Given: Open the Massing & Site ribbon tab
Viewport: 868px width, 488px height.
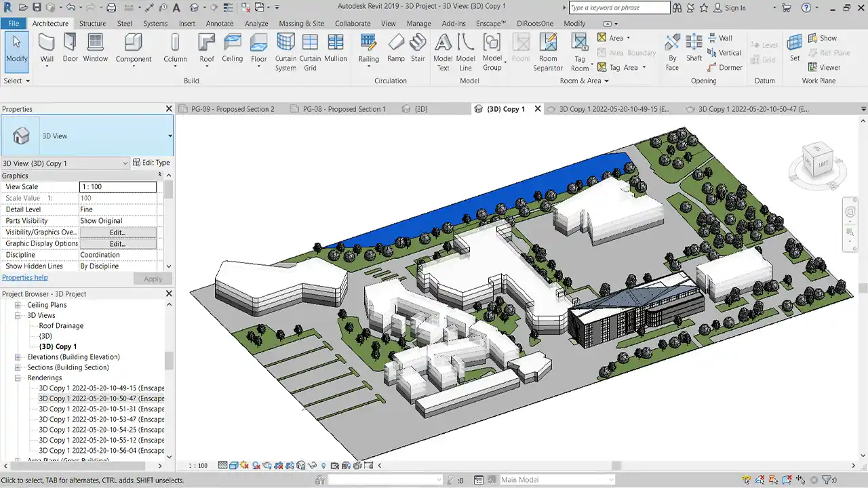Looking at the screenshot, I should tap(301, 23).
